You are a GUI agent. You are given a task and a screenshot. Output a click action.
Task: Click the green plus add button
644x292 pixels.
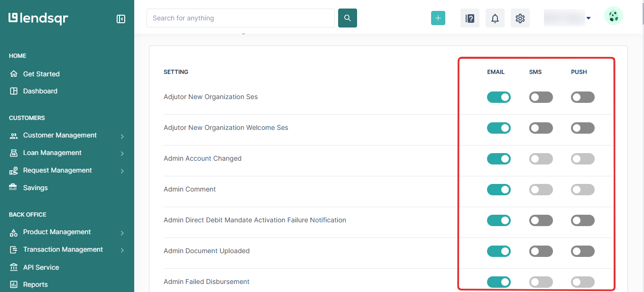point(438,18)
